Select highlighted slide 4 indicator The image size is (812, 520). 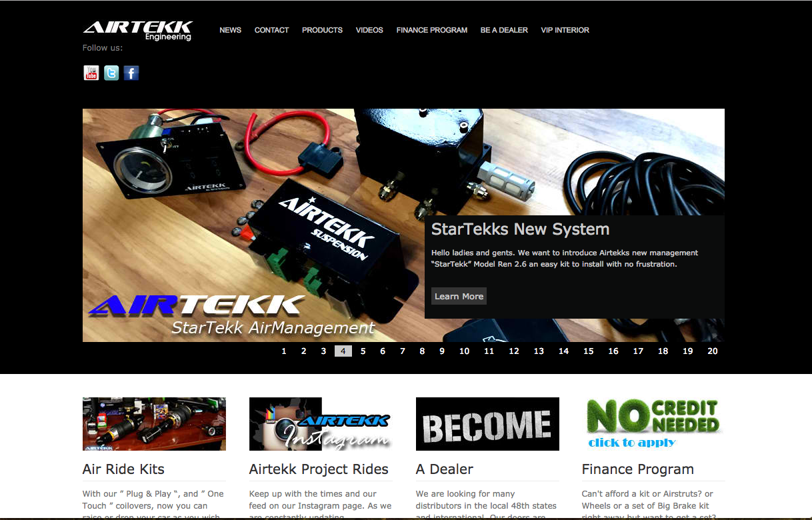[343, 351]
